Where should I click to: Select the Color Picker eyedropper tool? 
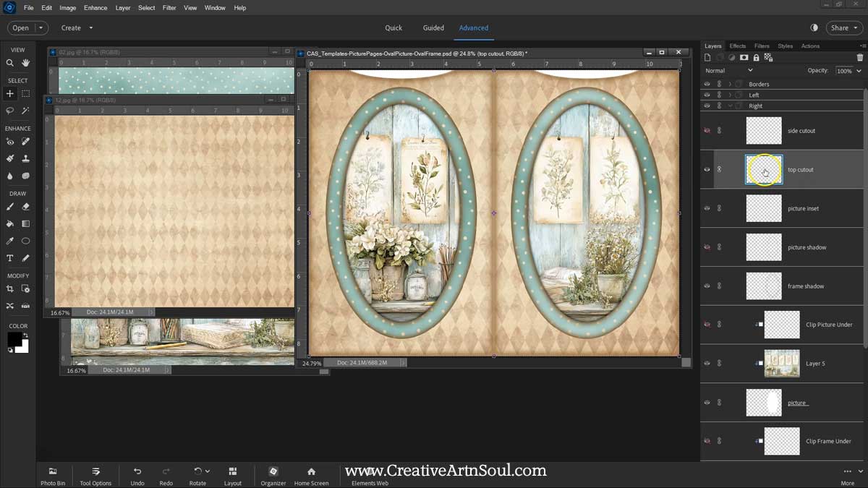(x=10, y=241)
